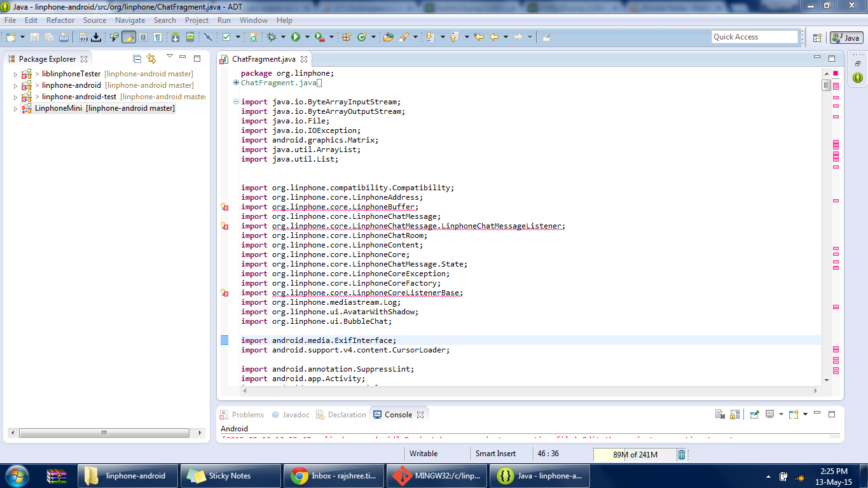The height and width of the screenshot is (488, 868).
Task: Click the Open Perspective icon
Action: point(817,38)
